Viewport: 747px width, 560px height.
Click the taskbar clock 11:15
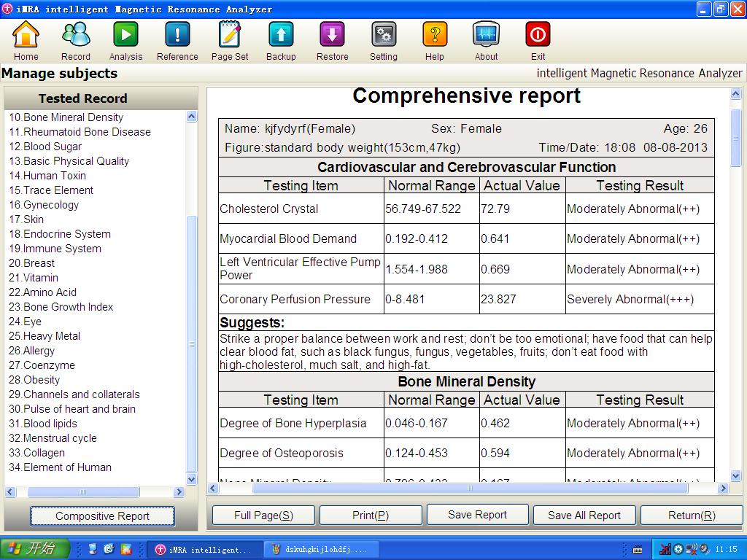tap(727, 550)
